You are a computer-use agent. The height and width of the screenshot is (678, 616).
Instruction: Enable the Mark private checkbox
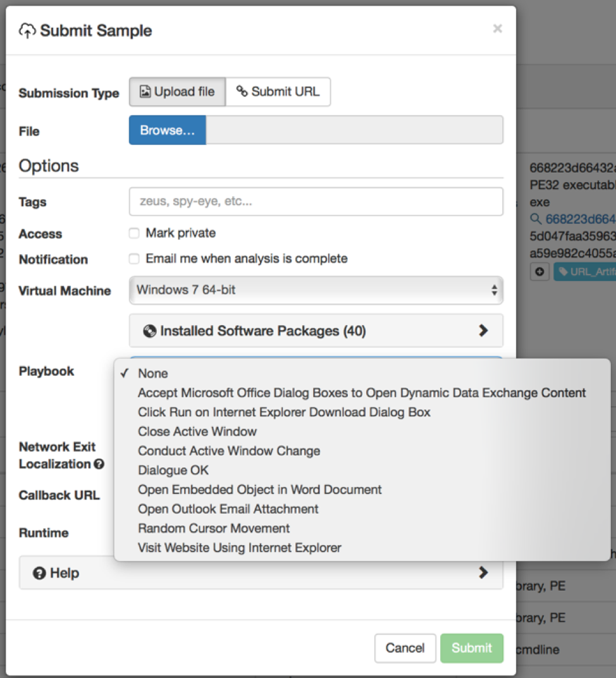click(134, 233)
